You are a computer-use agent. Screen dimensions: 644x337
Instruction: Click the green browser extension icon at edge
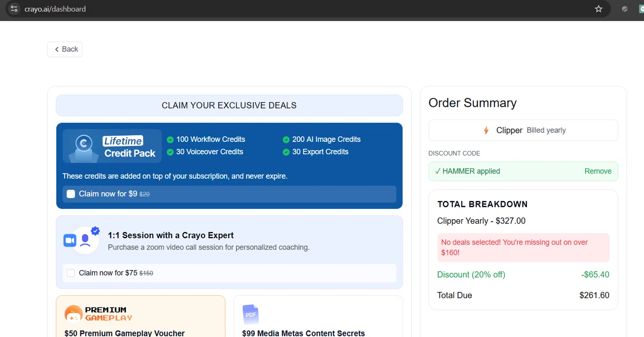point(642,9)
